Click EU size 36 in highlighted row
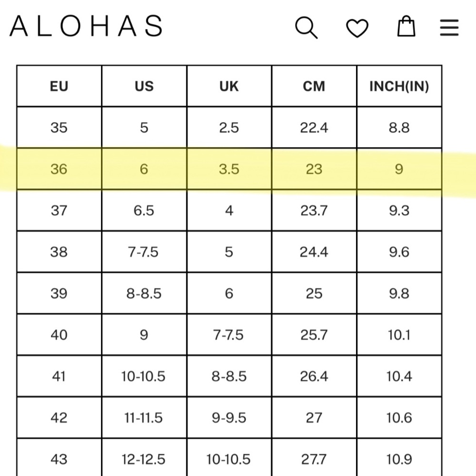 pos(59,169)
